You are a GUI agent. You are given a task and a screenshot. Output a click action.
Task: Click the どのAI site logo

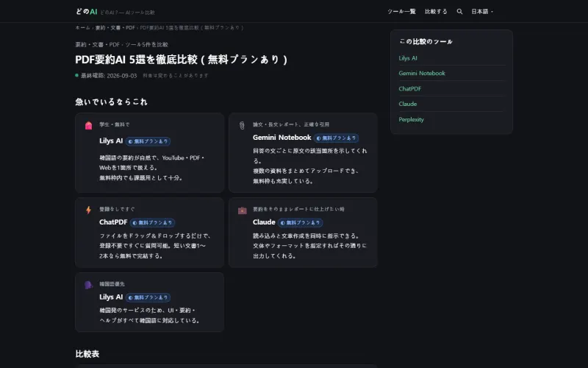(86, 12)
